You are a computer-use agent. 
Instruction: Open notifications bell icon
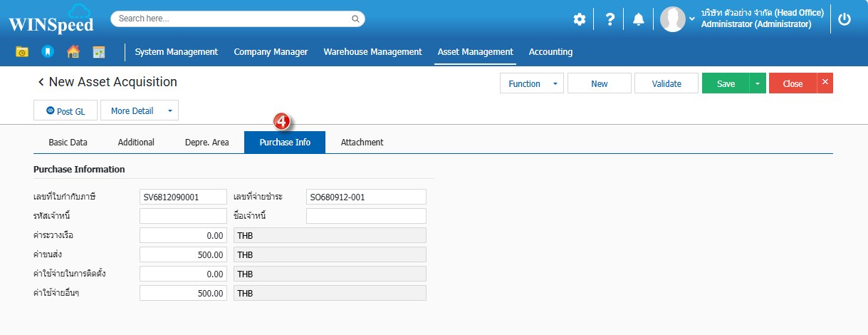[639, 19]
